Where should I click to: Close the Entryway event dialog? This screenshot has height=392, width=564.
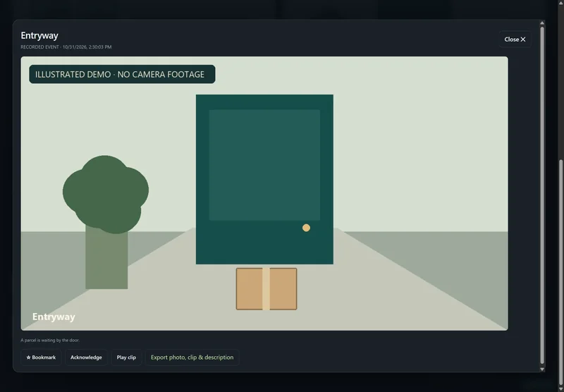[x=515, y=39]
